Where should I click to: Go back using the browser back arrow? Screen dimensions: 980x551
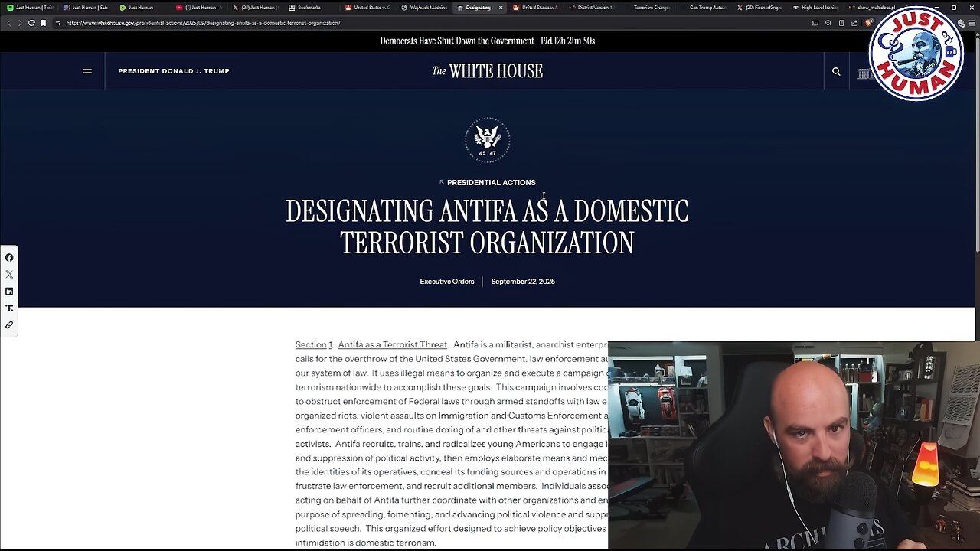tap(8, 23)
